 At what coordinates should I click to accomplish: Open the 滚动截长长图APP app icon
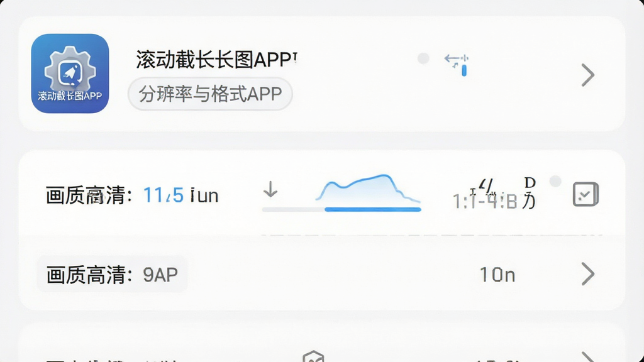(x=70, y=74)
